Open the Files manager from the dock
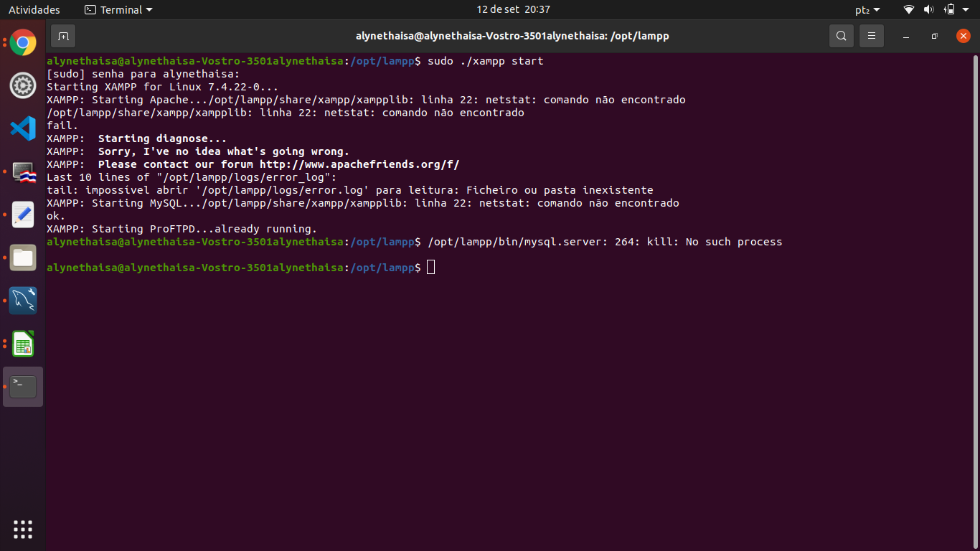 23,258
